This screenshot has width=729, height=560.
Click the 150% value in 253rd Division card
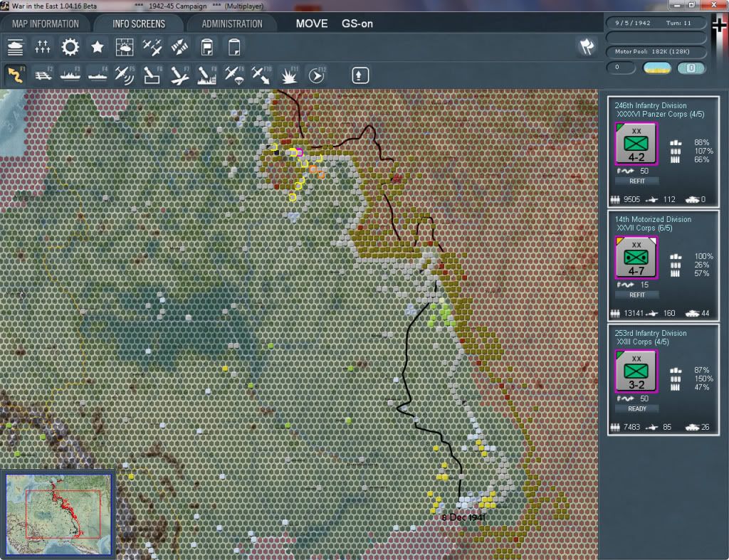703,379
